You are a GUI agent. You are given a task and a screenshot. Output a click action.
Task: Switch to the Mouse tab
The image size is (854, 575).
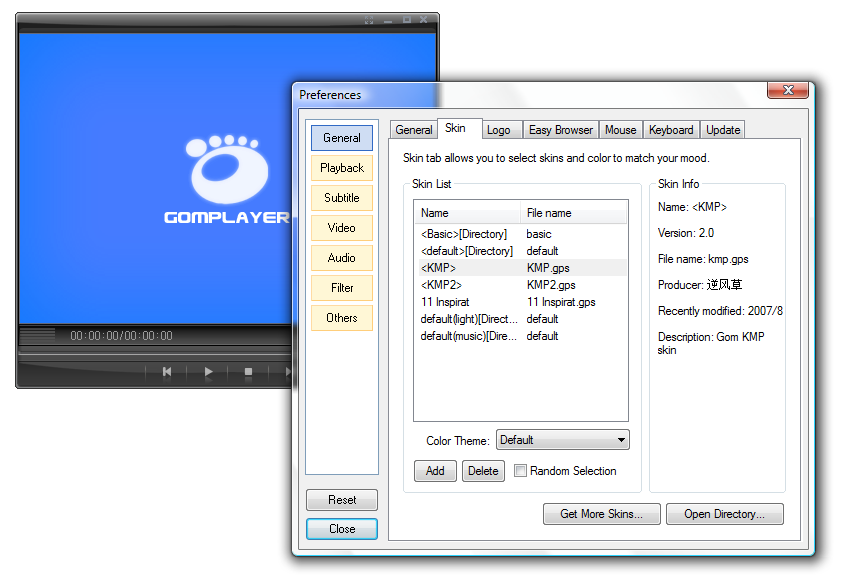click(621, 130)
